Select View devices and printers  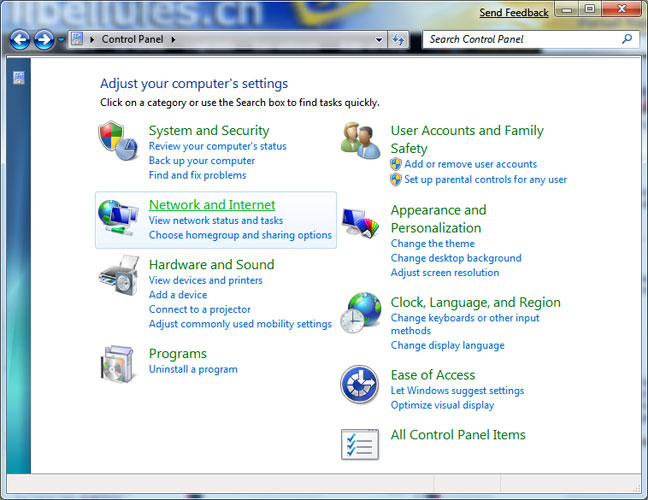(x=205, y=281)
